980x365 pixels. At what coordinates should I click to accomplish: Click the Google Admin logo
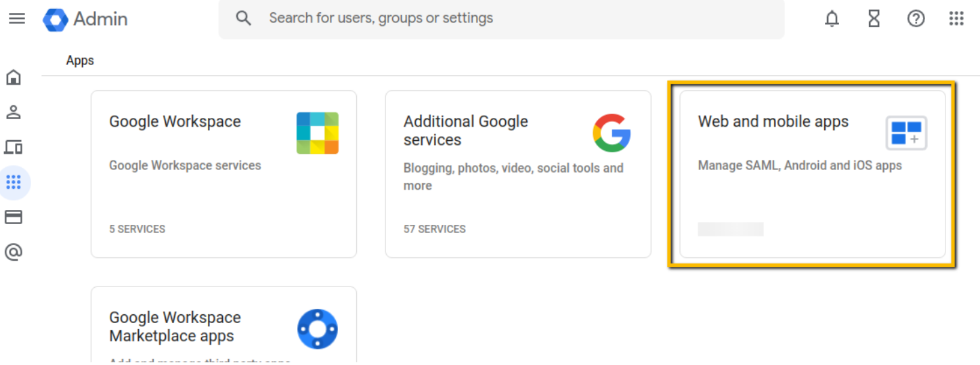[x=55, y=19]
